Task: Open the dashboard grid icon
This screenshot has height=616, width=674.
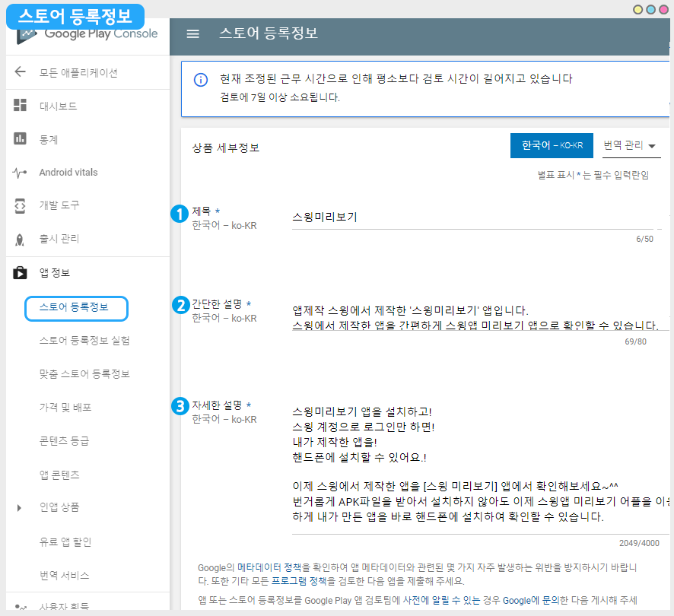Action: (x=21, y=106)
